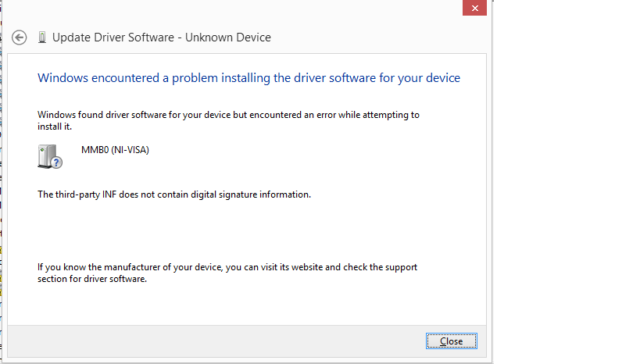The width and height of the screenshot is (640, 364).
Task: Click the 'install it.' text line
Action: [55, 127]
